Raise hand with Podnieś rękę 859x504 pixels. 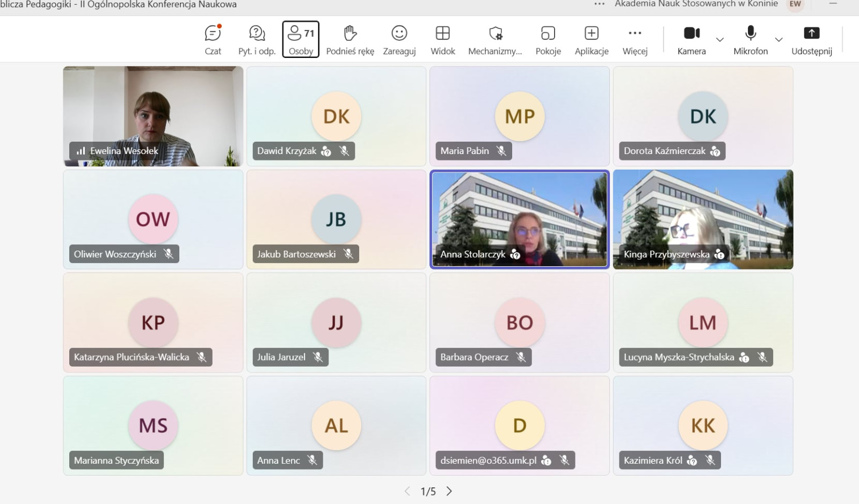(x=350, y=40)
